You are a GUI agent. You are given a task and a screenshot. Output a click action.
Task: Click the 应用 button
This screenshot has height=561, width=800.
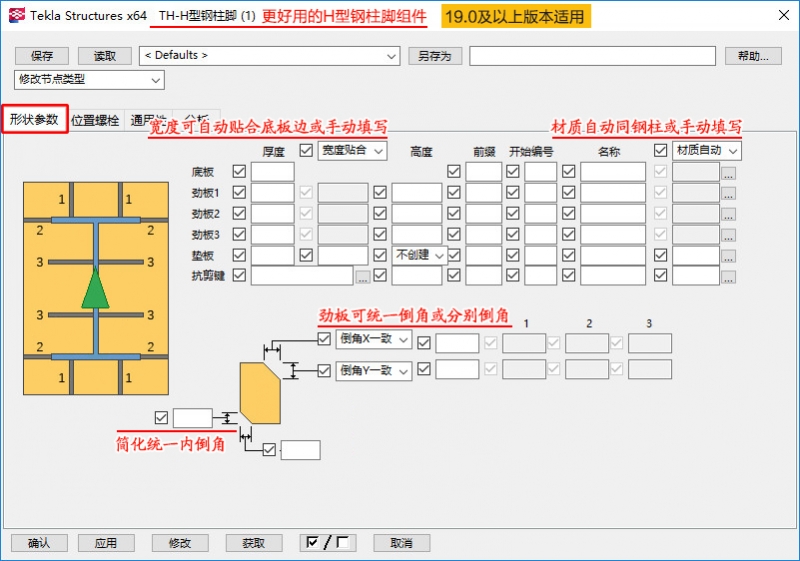(x=106, y=543)
